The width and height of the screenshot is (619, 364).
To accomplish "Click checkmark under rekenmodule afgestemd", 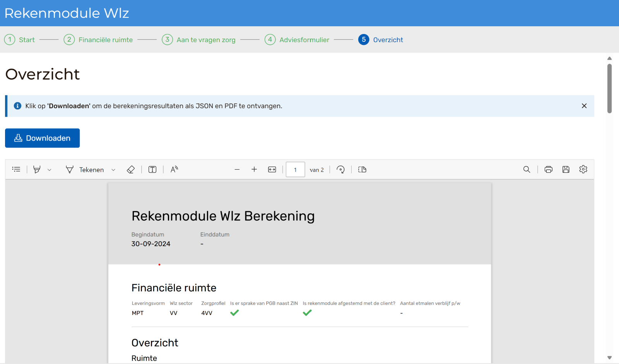I will tap(307, 313).
